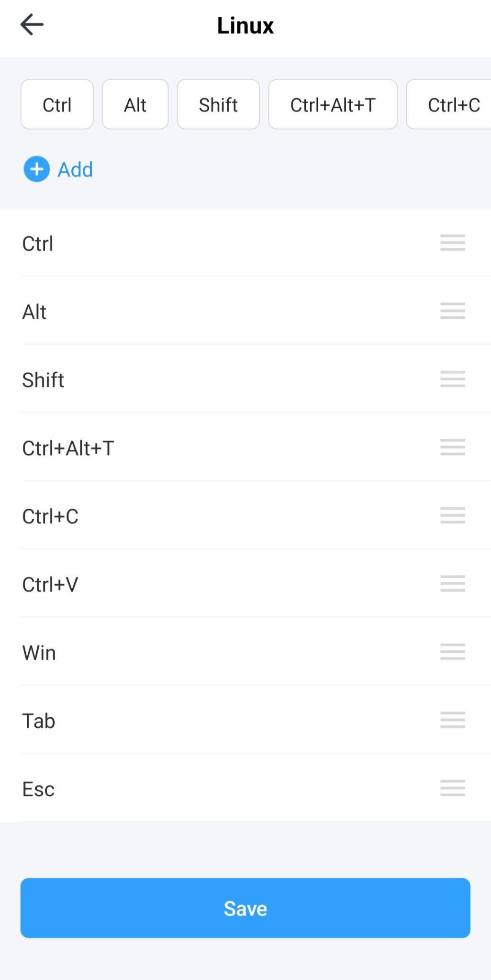
Task: Tap the Ctrl shortcut chip
Action: tap(57, 104)
